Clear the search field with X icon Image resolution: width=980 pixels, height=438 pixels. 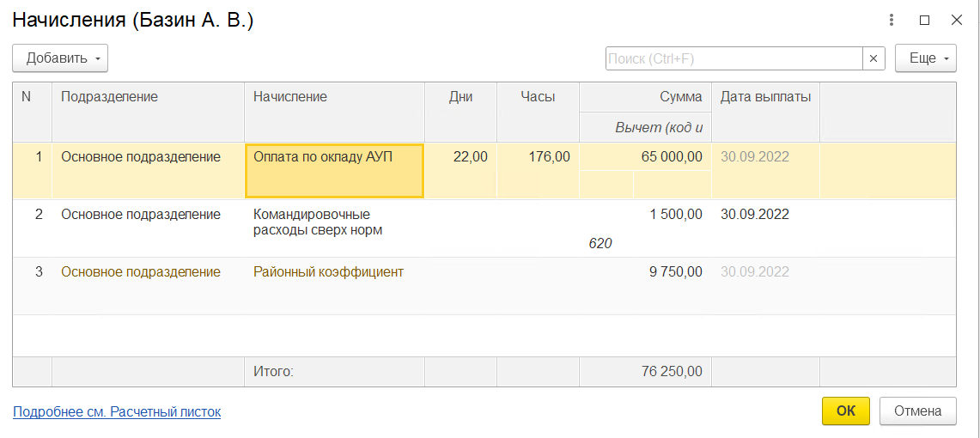click(873, 58)
